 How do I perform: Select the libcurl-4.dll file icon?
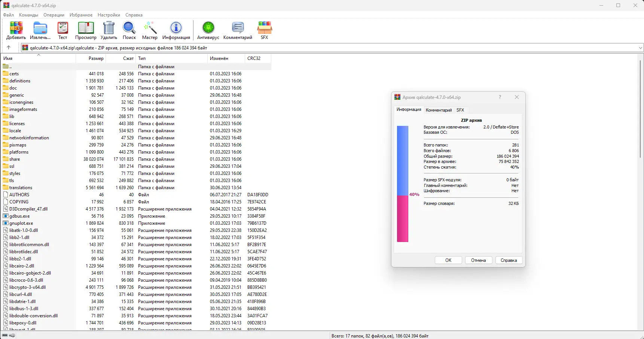6,294
